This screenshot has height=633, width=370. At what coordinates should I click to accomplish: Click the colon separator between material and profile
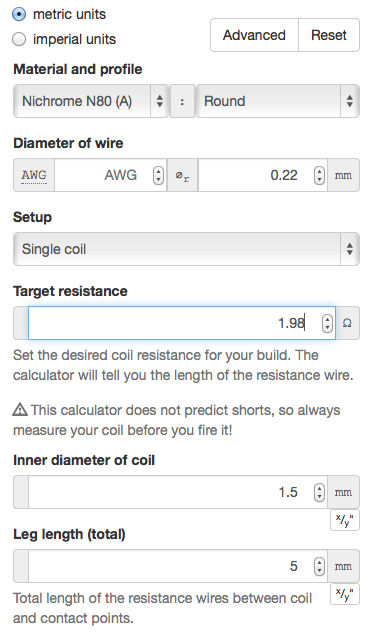click(x=182, y=101)
